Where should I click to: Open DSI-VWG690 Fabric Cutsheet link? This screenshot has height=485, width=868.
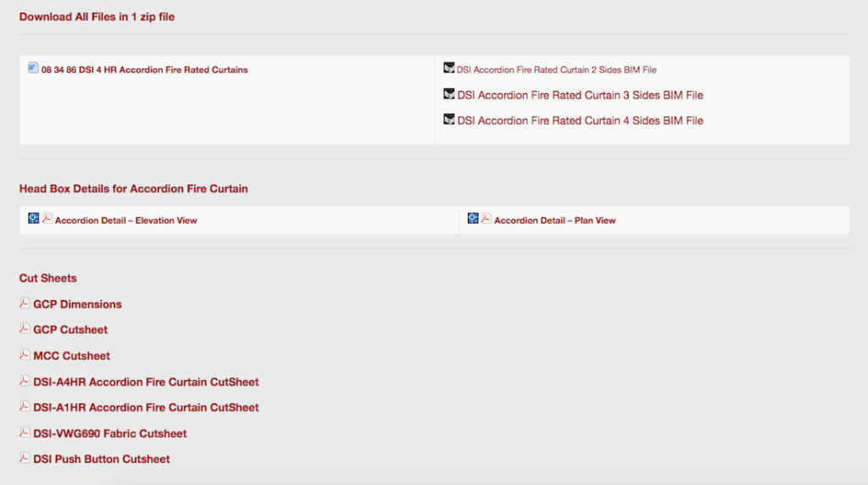tap(109, 433)
